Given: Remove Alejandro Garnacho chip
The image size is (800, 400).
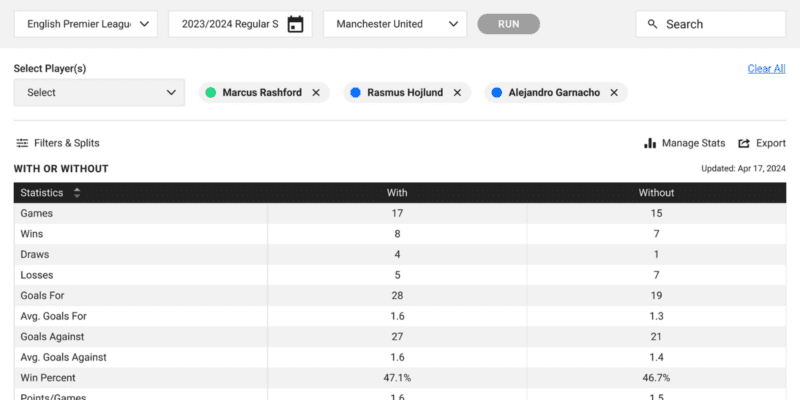Looking at the screenshot, I should click(x=614, y=92).
